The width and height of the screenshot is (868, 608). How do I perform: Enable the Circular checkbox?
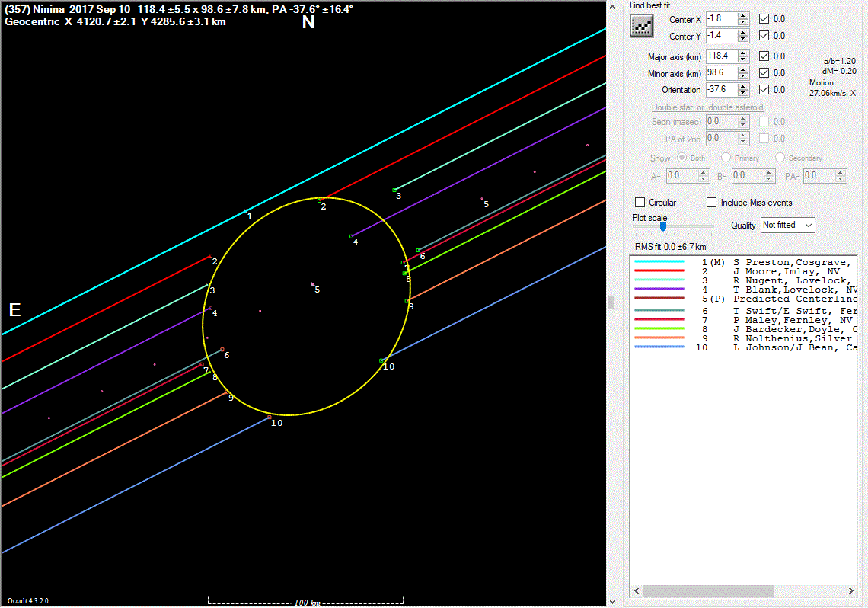click(x=640, y=203)
